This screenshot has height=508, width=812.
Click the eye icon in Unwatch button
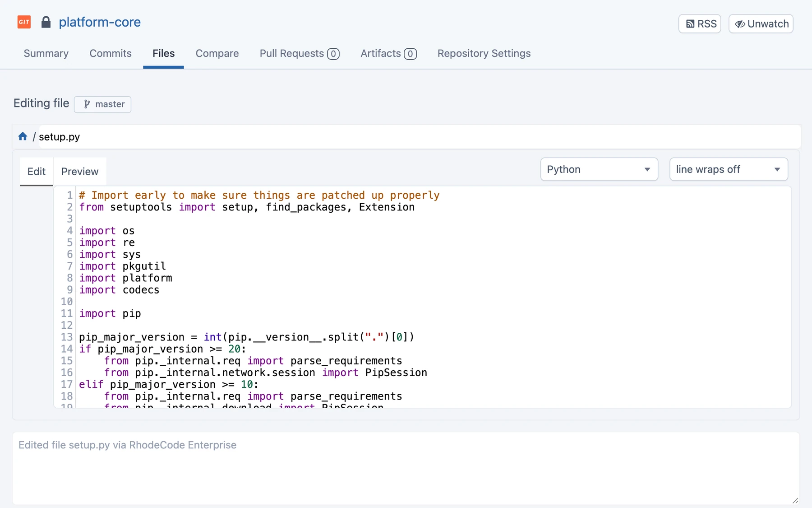coord(740,24)
